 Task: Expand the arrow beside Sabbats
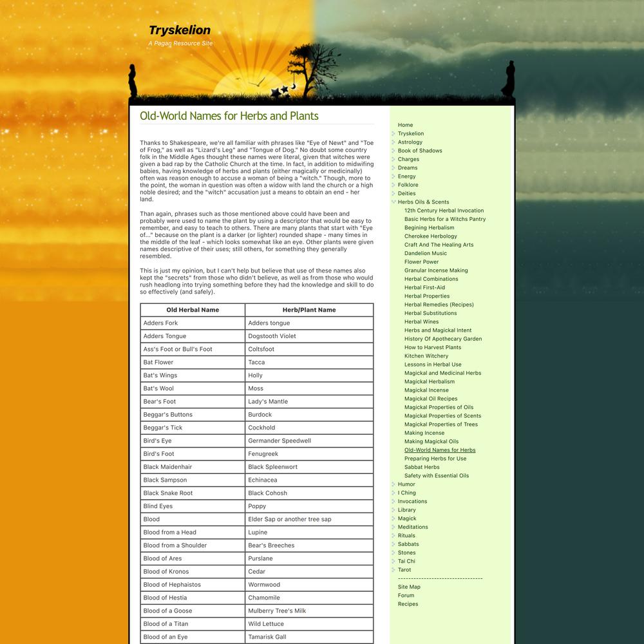coord(393,544)
